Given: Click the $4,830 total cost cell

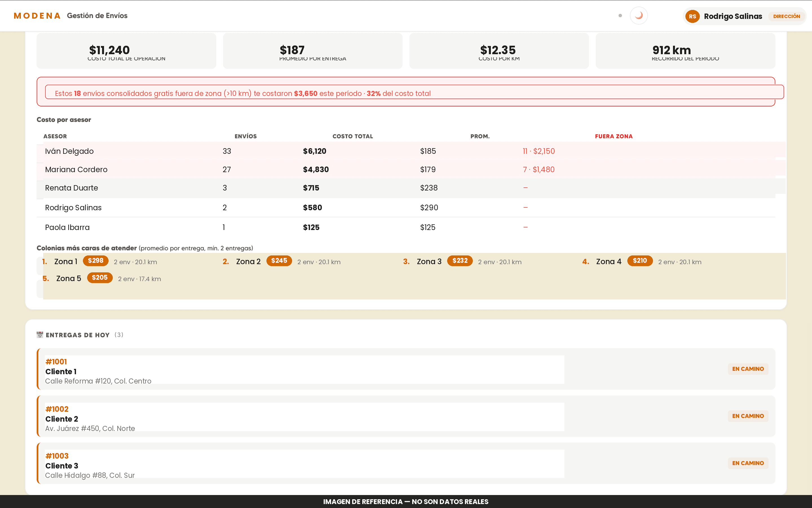Looking at the screenshot, I should click(316, 169).
